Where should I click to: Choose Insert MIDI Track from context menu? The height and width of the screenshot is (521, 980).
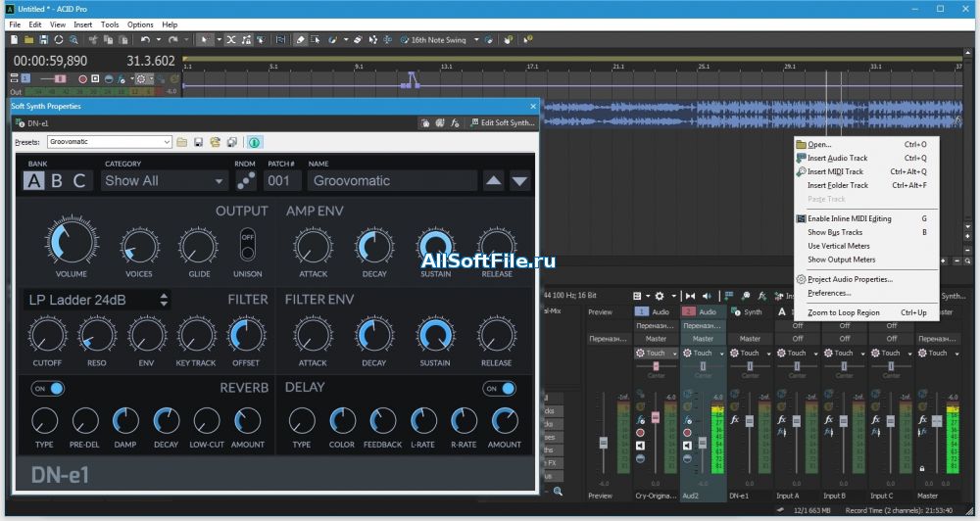click(865, 171)
